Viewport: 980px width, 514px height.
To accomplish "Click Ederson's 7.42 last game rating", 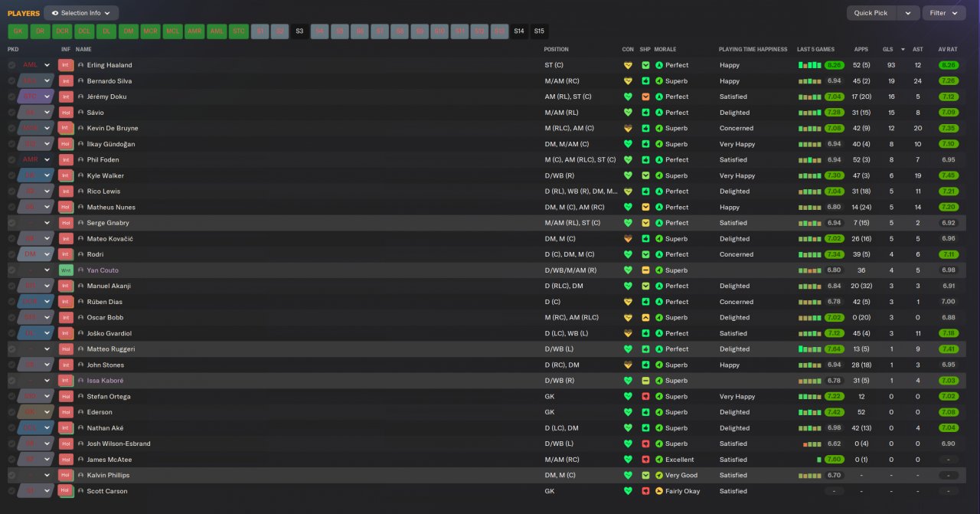I will 835,412.
